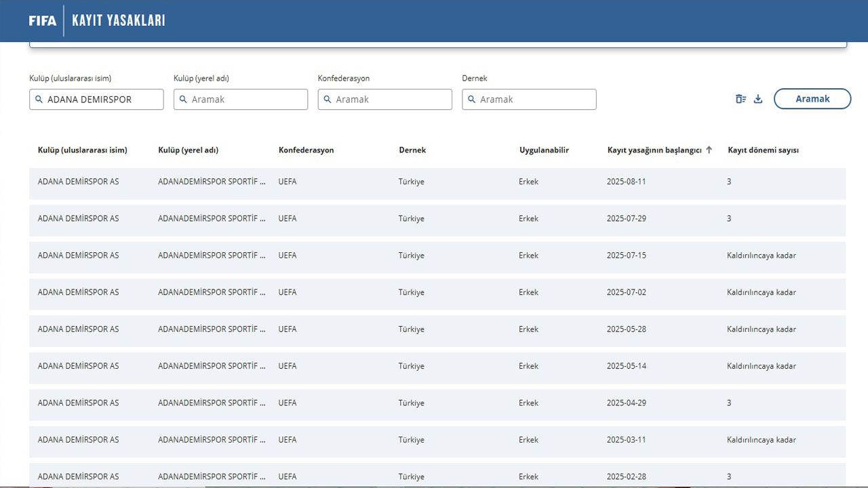
Task: Click the download results icon
Action: point(758,99)
